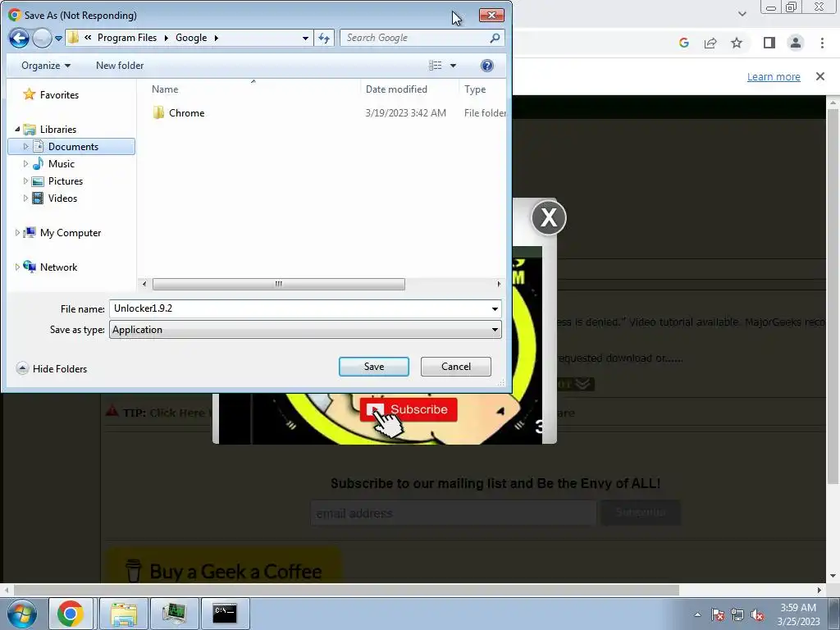Select the Videos library

tap(62, 199)
